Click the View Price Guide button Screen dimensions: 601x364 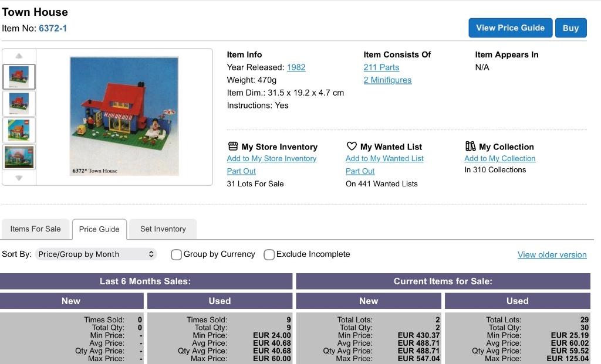pos(510,28)
